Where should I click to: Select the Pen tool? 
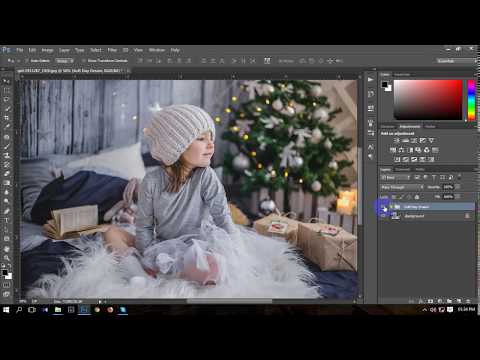(x=6, y=211)
